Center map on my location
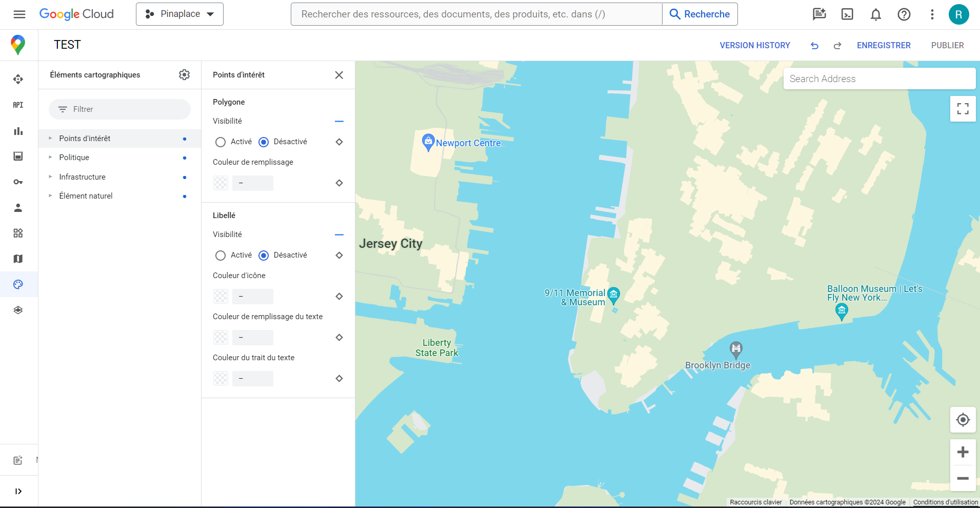The width and height of the screenshot is (980, 508). pyautogui.click(x=963, y=420)
